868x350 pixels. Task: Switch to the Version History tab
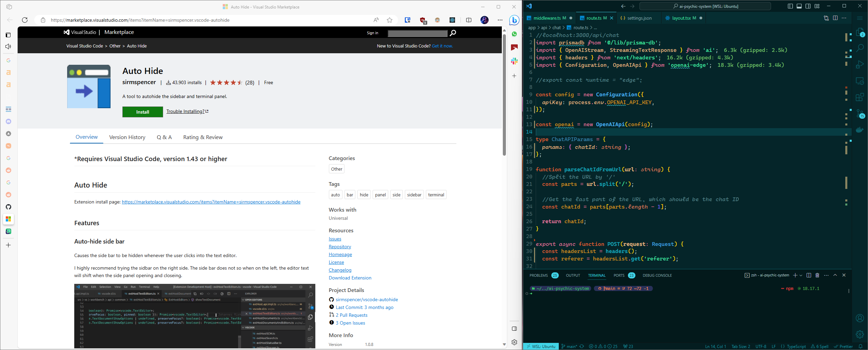click(x=127, y=137)
